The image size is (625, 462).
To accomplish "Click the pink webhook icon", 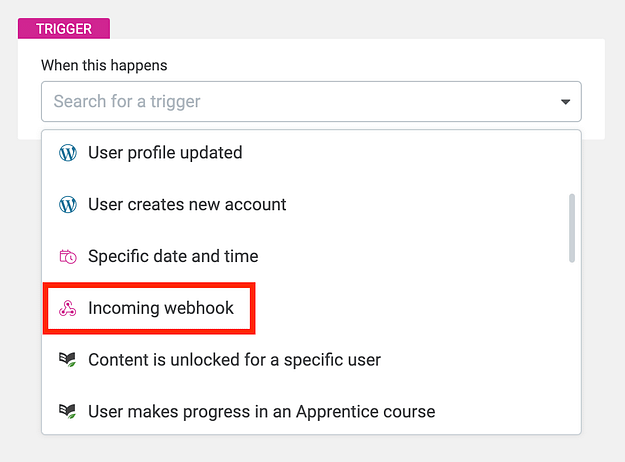I will coord(68,308).
